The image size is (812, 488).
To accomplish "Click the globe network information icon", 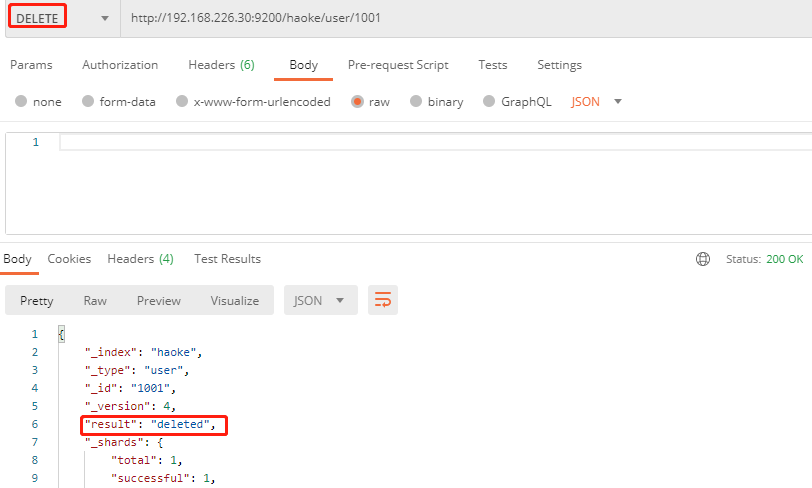I will pyautogui.click(x=703, y=259).
